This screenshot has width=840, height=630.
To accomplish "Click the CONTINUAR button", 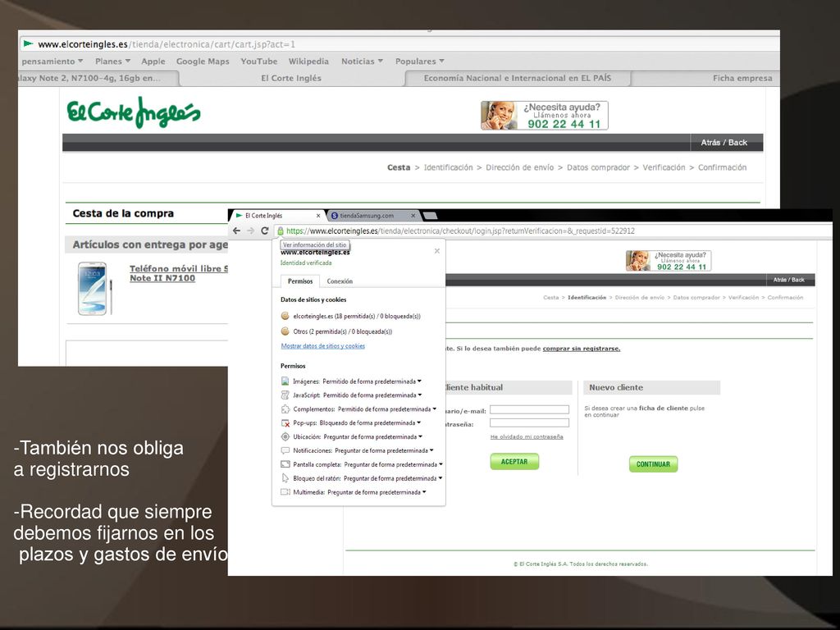I will tap(653, 464).
